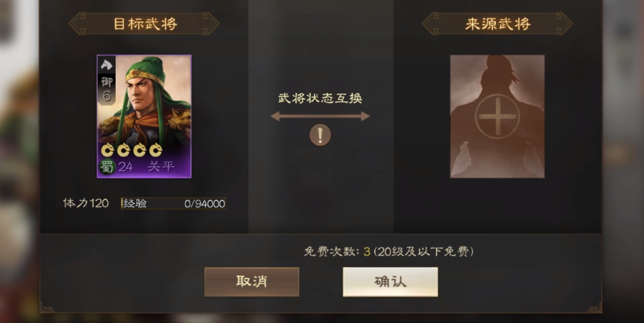Click the first gold star on the card
This screenshot has width=644, height=323.
[x=108, y=150]
